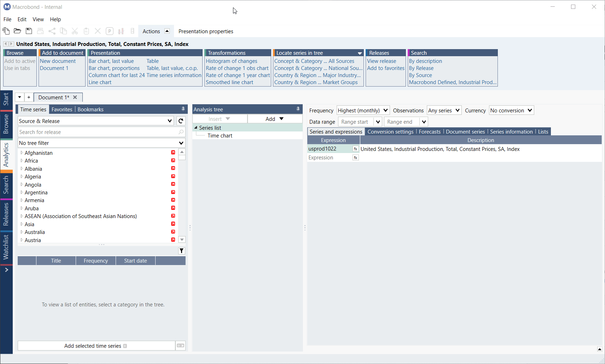Click the Print toolbar icon
The height and width of the screenshot is (364, 605).
point(40,31)
